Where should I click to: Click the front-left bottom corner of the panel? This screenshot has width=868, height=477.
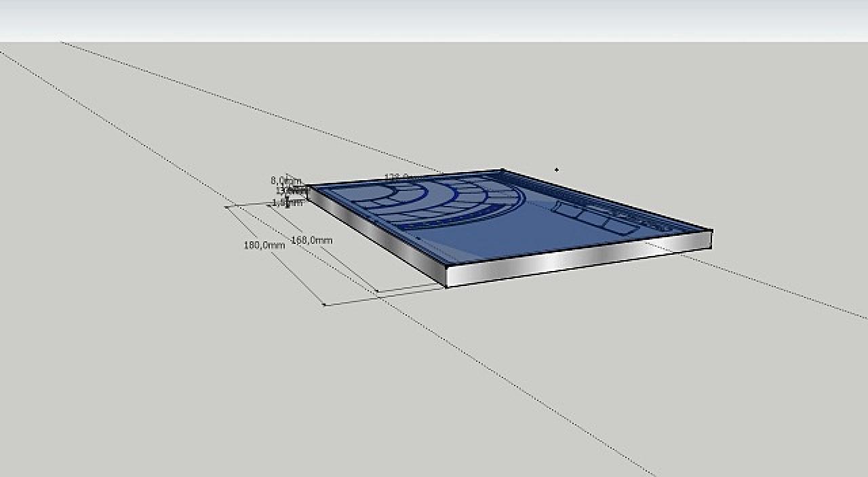pyautogui.click(x=446, y=287)
